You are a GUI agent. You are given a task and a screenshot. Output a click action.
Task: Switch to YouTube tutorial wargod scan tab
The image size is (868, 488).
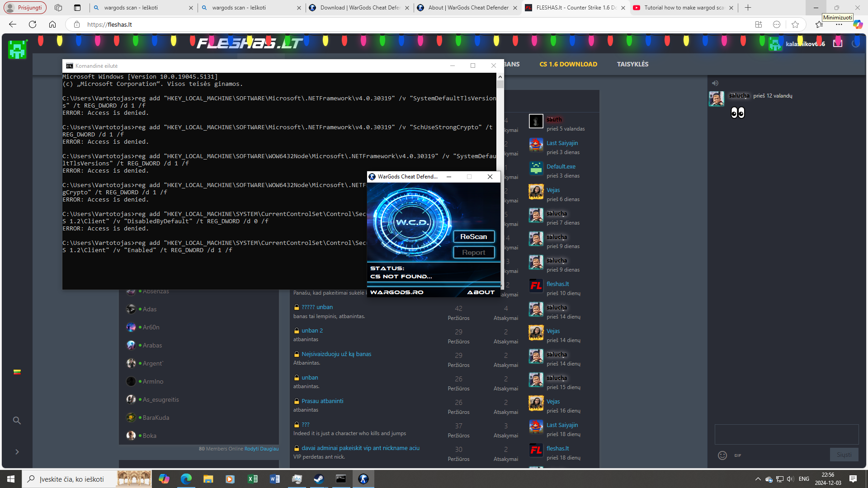684,8
